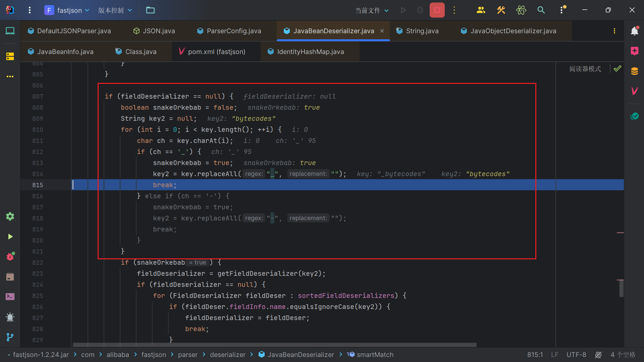The image size is (644, 362).
Task: Switch to the JavaBeanInfo.java tab
Action: (61, 52)
